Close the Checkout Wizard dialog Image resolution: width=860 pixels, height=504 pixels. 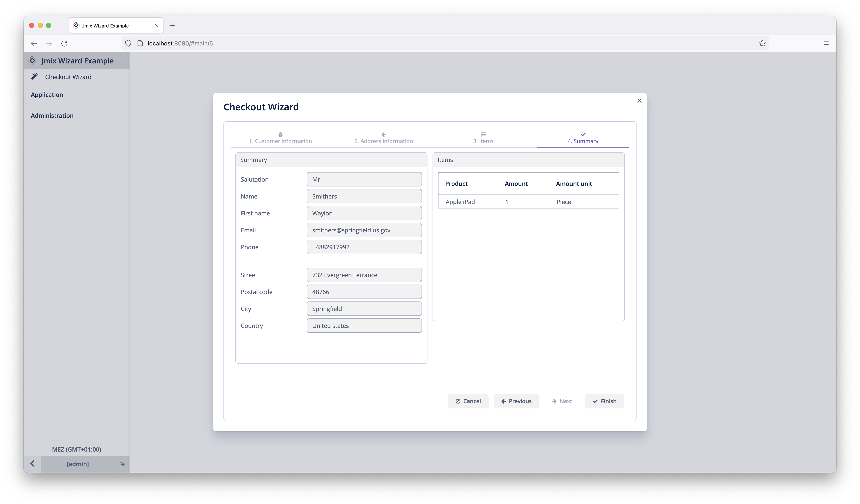pyautogui.click(x=639, y=101)
